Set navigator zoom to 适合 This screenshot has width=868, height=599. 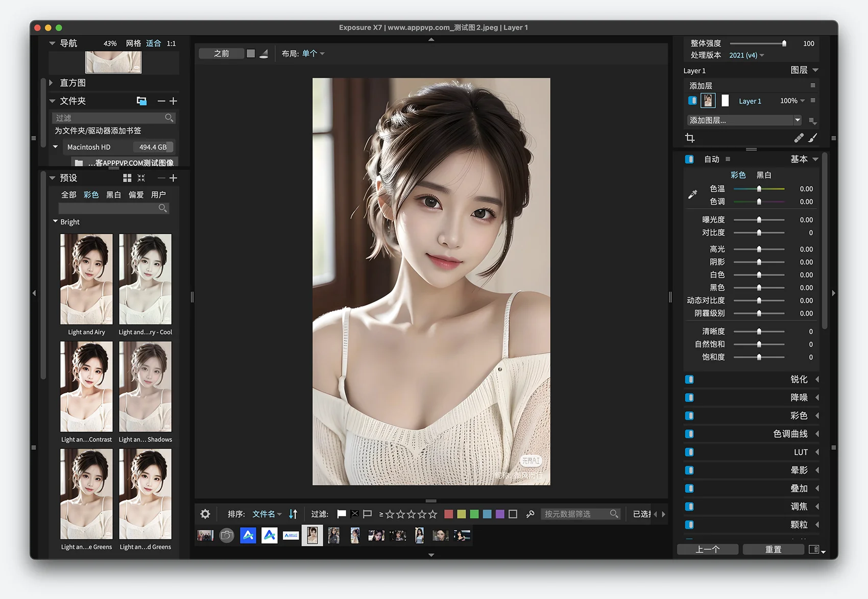point(153,43)
